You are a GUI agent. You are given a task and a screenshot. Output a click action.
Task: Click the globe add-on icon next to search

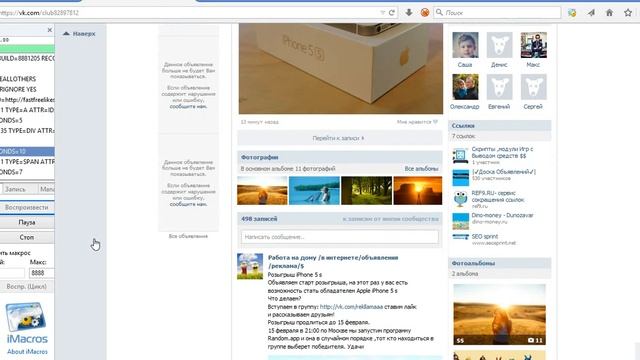(572, 13)
